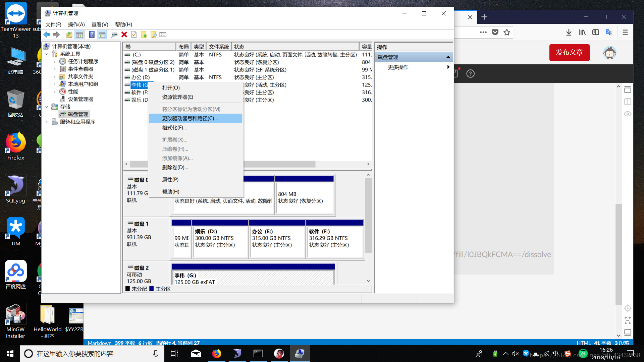Click the 文件系统 column header
The image size is (644, 362).
pyautogui.click(x=219, y=47)
